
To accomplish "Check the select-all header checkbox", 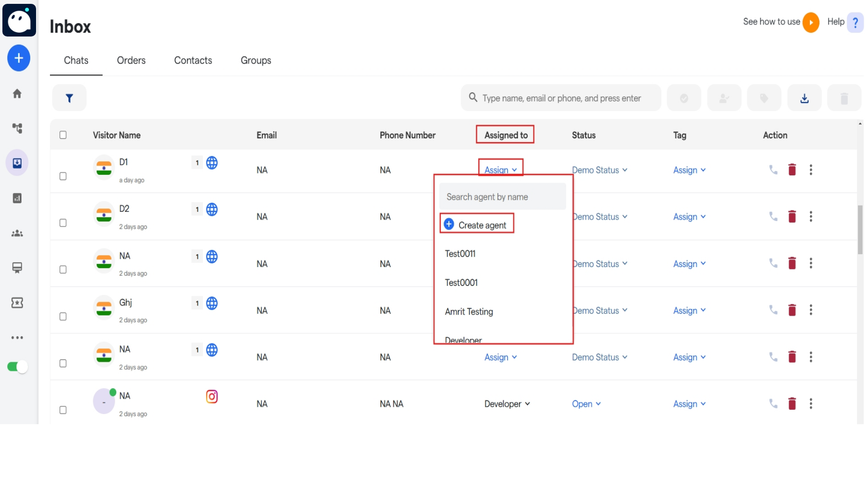I will click(x=63, y=135).
